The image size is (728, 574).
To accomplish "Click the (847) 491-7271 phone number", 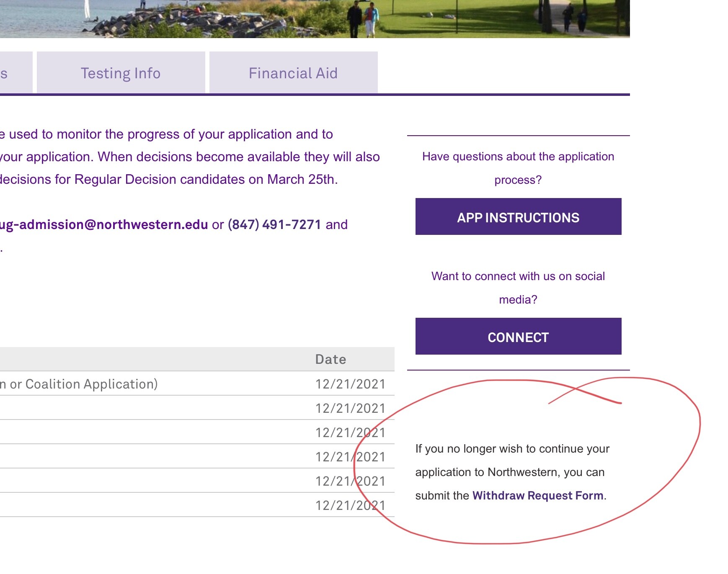I will pyautogui.click(x=274, y=225).
